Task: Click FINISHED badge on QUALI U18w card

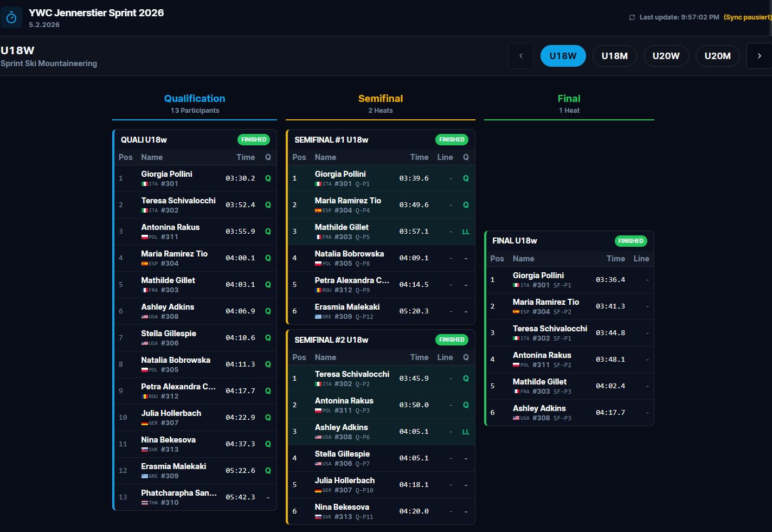Action: click(x=254, y=139)
